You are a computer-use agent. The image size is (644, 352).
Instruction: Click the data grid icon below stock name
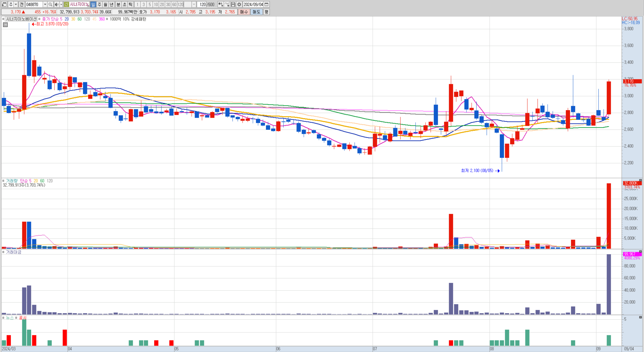coord(5,24)
